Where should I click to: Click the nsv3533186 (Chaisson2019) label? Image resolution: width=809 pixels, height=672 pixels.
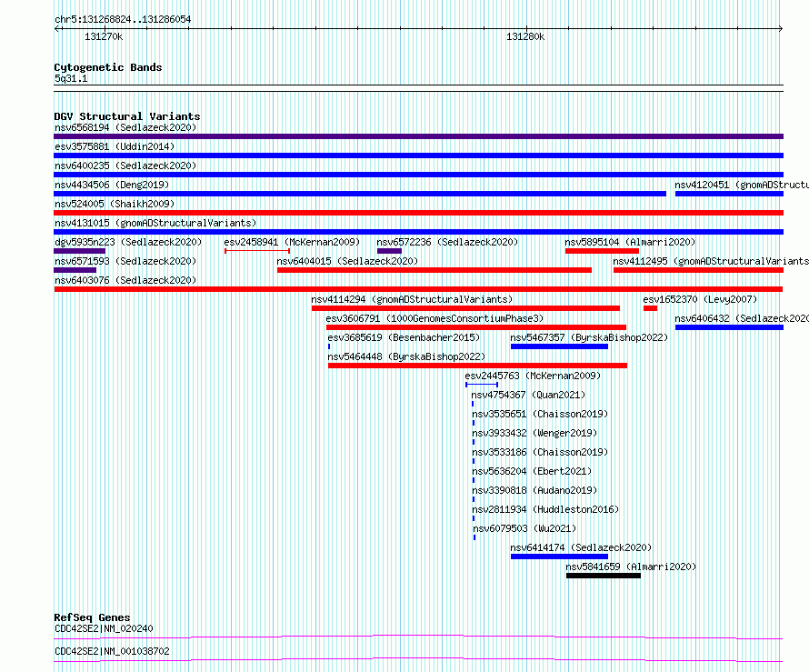pyautogui.click(x=540, y=452)
